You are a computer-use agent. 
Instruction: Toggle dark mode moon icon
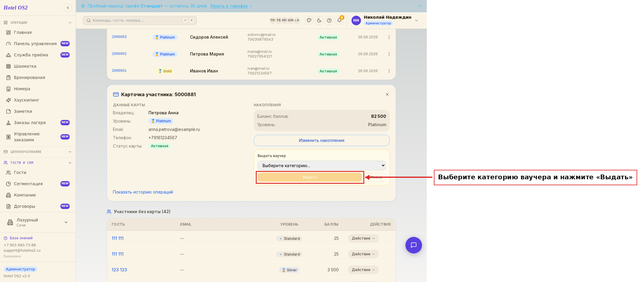(x=319, y=20)
